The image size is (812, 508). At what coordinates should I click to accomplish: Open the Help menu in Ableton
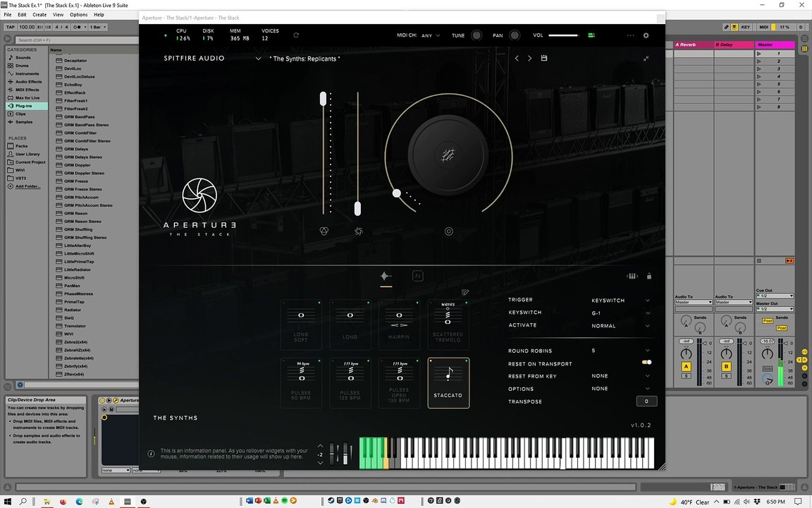(x=99, y=15)
